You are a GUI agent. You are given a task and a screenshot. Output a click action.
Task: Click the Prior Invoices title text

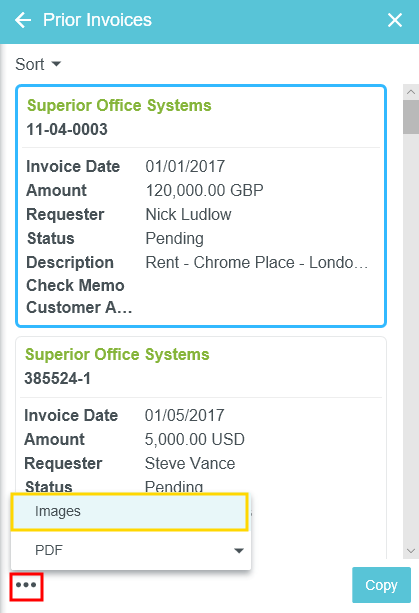pyautogui.click(x=97, y=20)
